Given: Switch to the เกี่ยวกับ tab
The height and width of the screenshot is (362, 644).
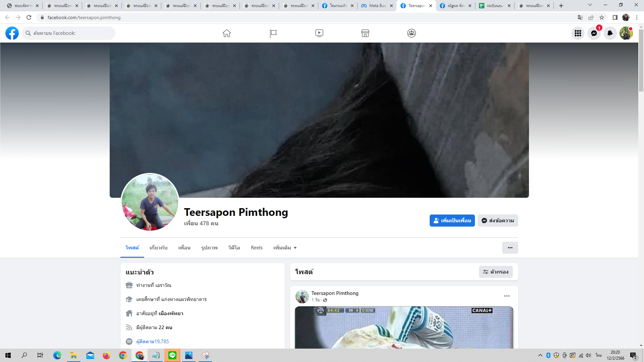Looking at the screenshot, I should coord(158,248).
